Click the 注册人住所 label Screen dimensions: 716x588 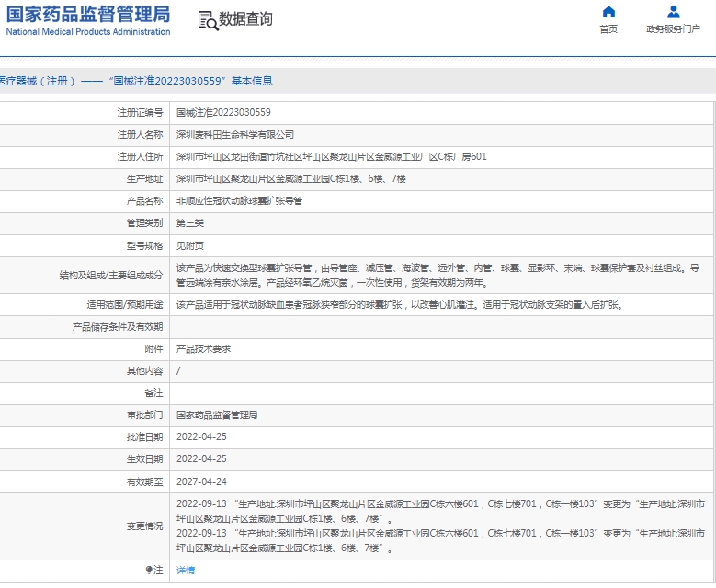click(141, 156)
